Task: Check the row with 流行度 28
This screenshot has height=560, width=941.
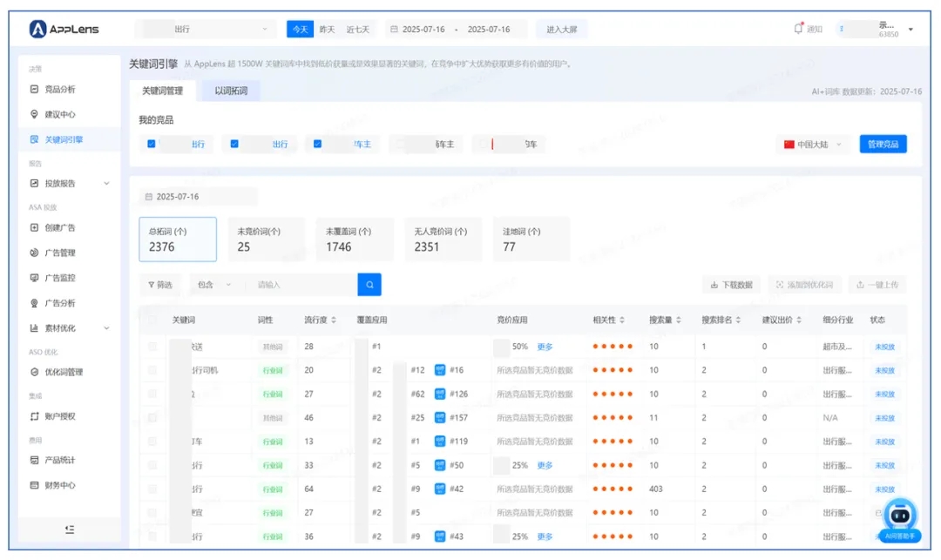Action: point(152,347)
